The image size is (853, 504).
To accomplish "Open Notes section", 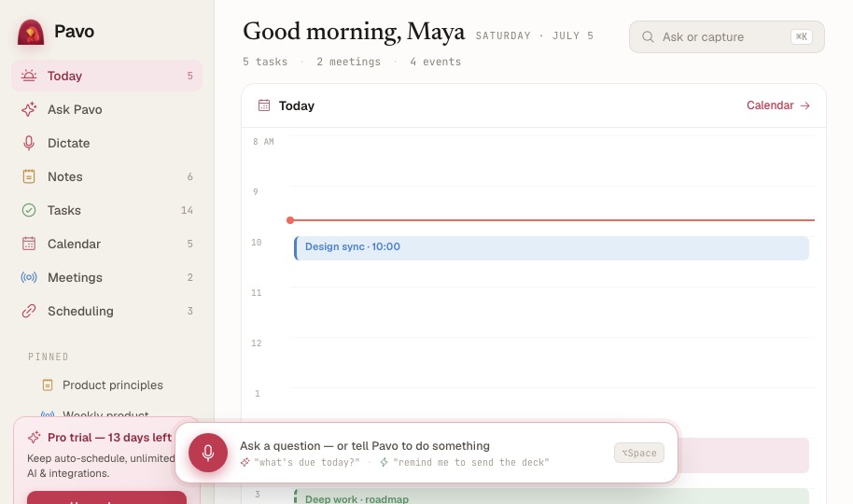I will (x=106, y=177).
